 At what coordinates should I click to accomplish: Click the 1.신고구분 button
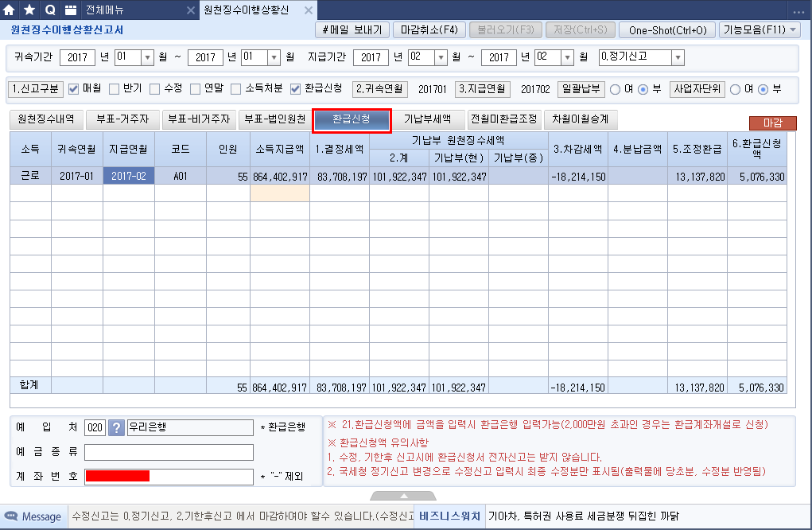(36, 89)
